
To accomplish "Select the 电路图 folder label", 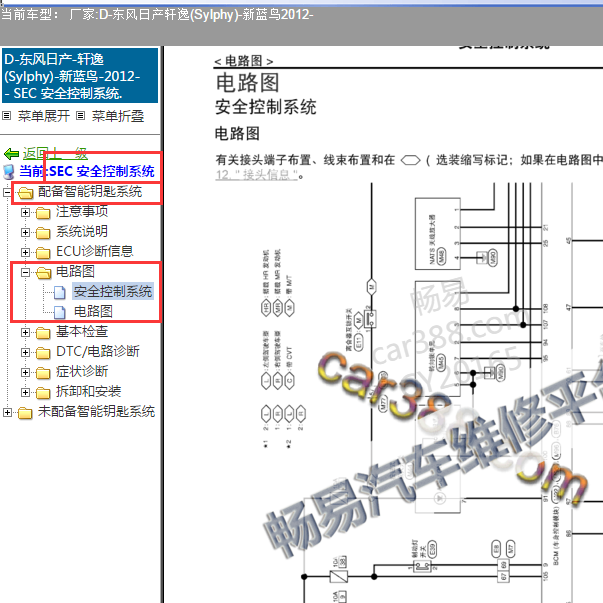I will [75, 271].
